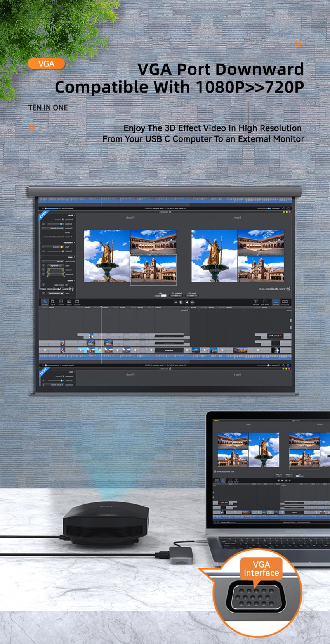
Task: Open the Blend Mode Normal dropdown
Action: coord(53,261)
